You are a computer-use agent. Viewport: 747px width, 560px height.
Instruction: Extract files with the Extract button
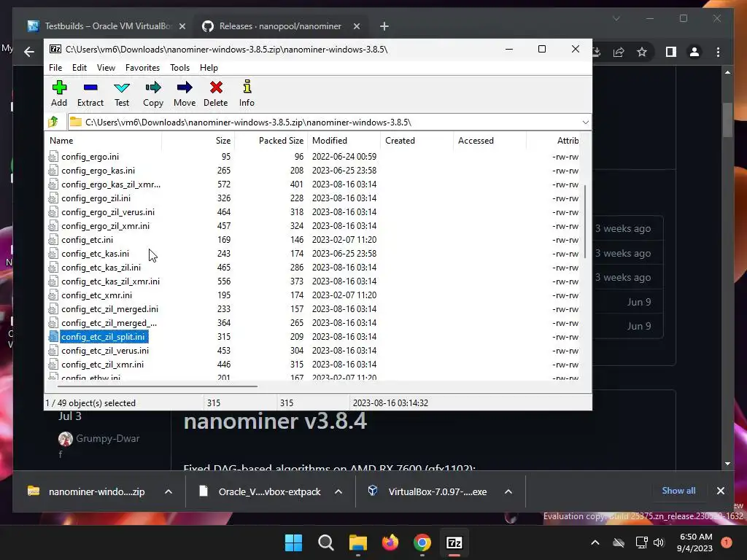(90, 93)
